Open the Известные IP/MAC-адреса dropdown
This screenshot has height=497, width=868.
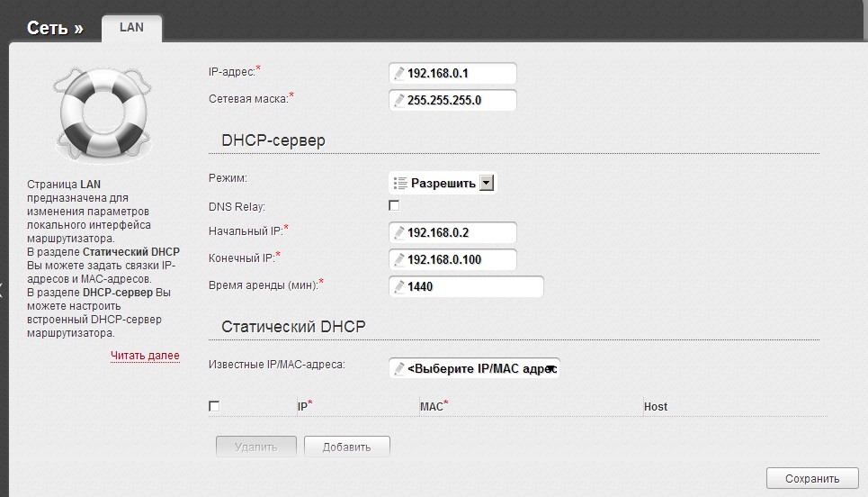coord(474,368)
